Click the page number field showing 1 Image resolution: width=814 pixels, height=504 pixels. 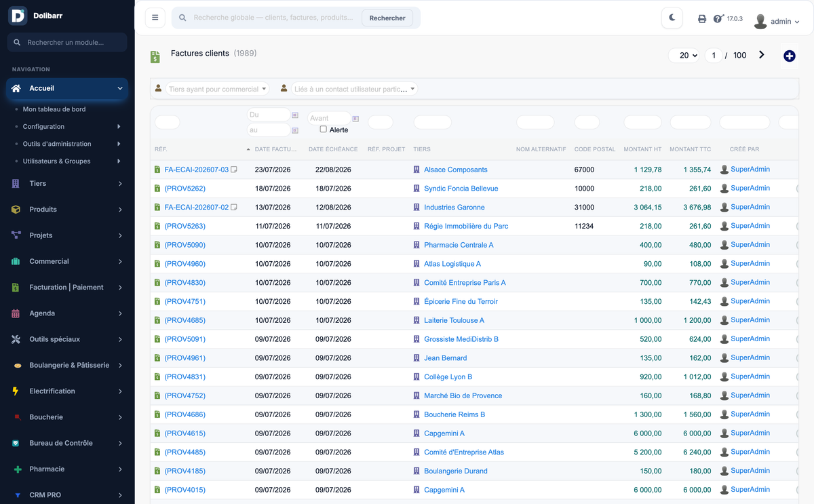pyautogui.click(x=714, y=56)
